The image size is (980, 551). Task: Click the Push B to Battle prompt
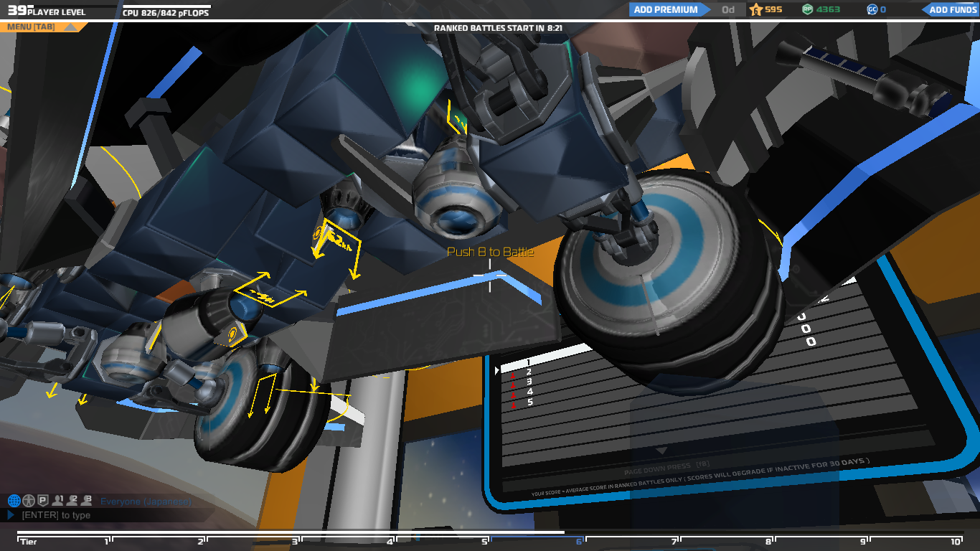[x=490, y=252]
